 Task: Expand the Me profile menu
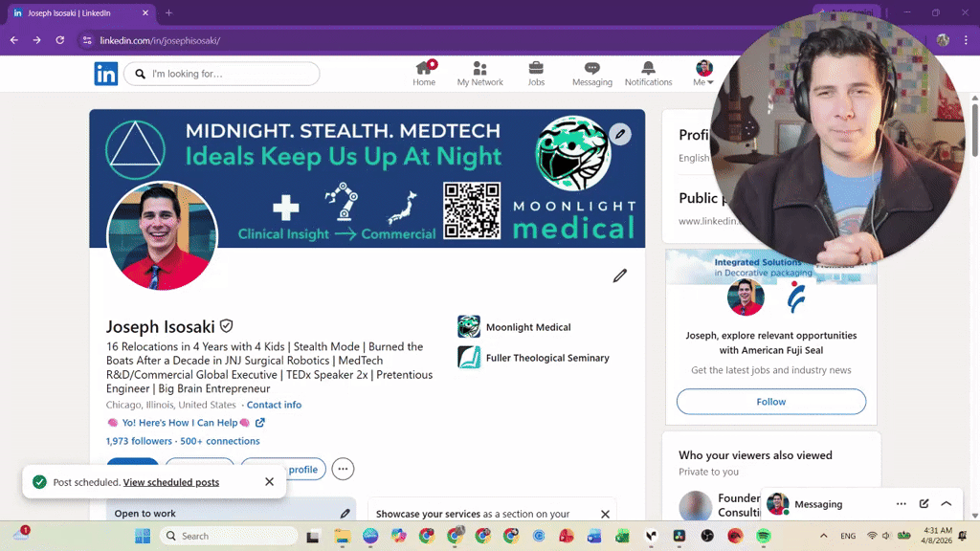point(703,74)
